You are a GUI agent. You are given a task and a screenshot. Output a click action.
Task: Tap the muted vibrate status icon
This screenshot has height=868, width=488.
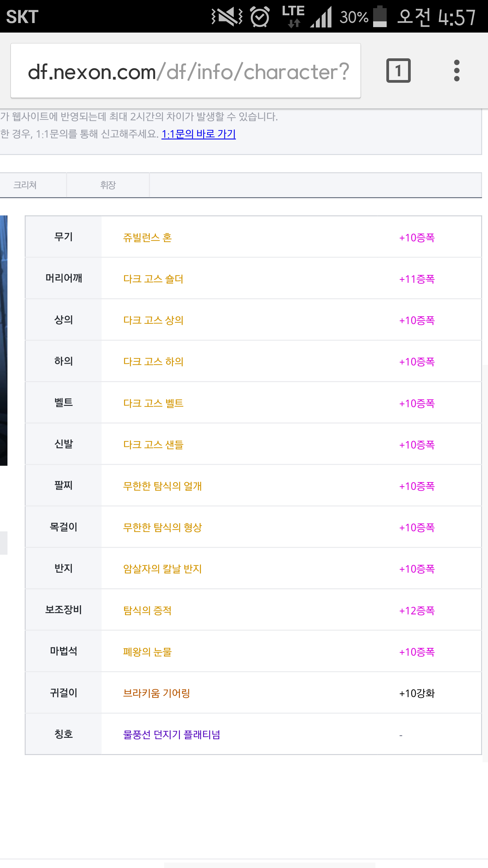coord(227,17)
